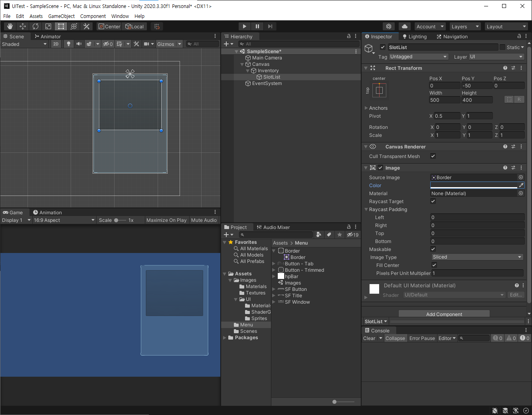532x415 pixels.
Task: Open Unity Collab services icon
Action: (x=389, y=26)
